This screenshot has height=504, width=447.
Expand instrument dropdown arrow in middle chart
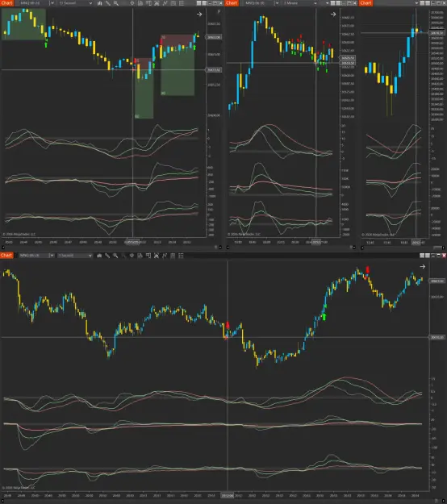click(x=277, y=3)
